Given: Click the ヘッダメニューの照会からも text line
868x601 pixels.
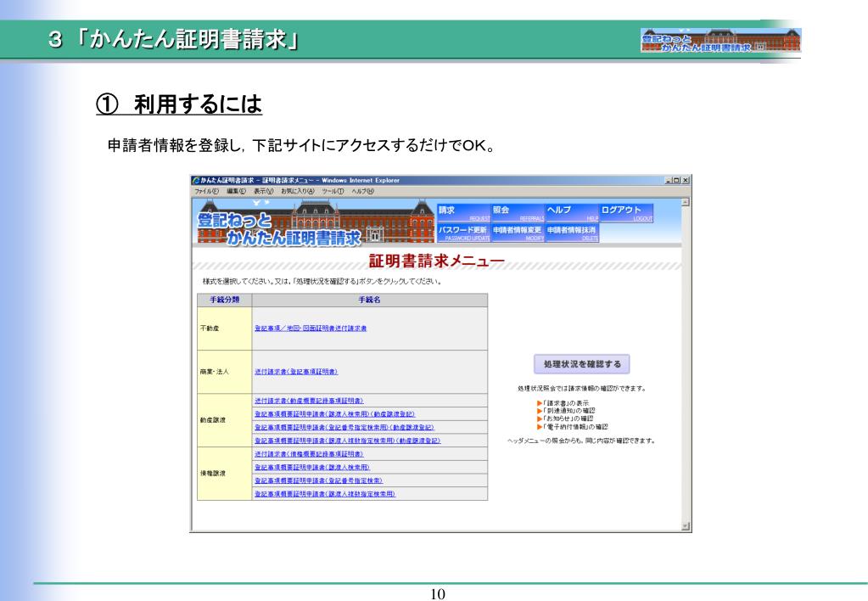Looking at the screenshot, I should tap(581, 441).
